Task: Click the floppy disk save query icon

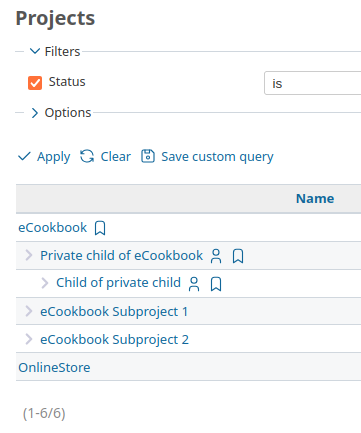Action: pyautogui.click(x=148, y=156)
